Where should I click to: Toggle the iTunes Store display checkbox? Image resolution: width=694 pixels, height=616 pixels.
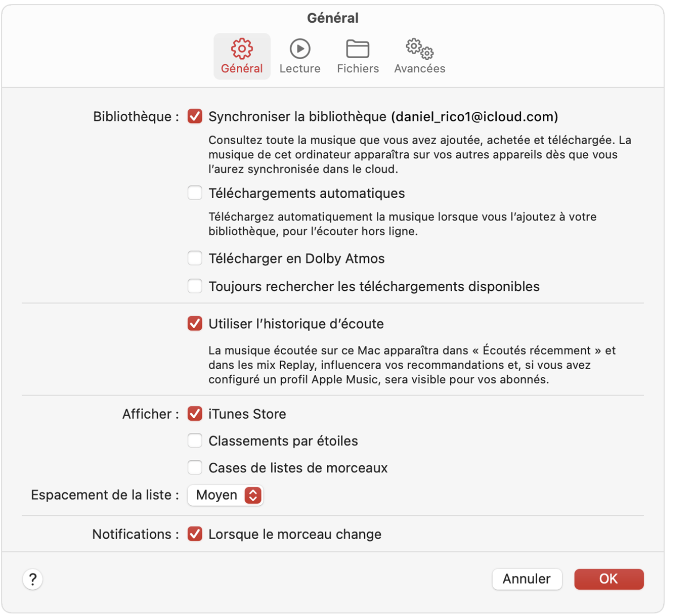click(195, 414)
